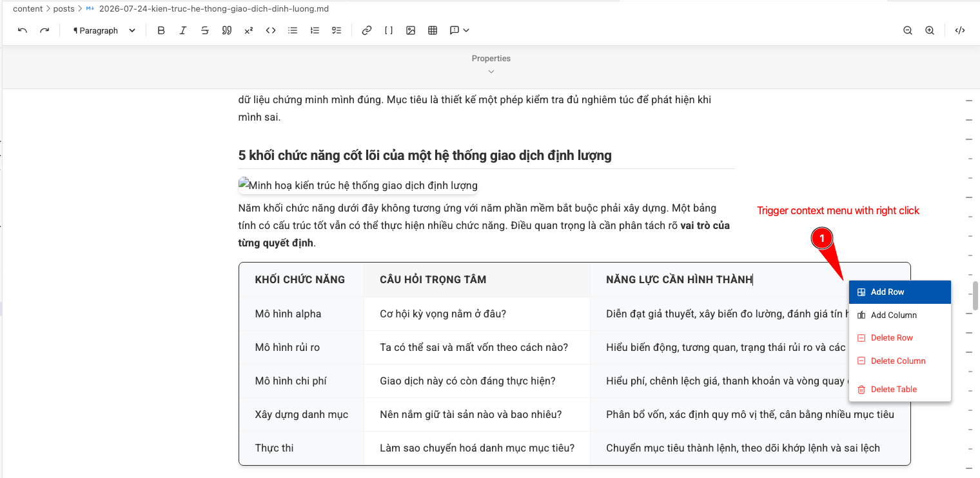Undo the last edit

(23, 30)
